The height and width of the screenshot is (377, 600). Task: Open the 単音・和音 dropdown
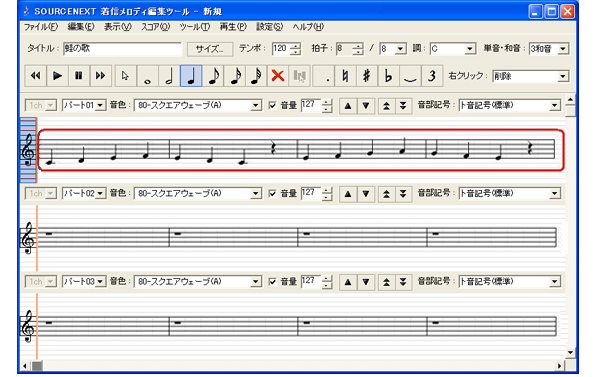coord(549,49)
